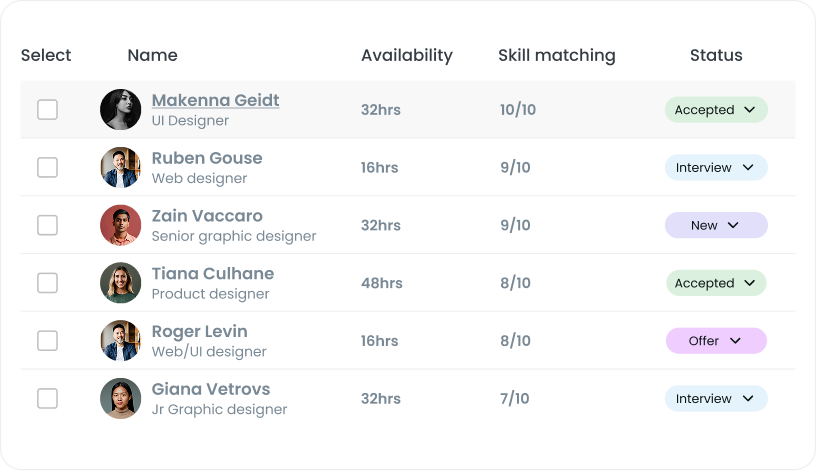Open Ruben Gouse's avatar photo

click(x=120, y=167)
